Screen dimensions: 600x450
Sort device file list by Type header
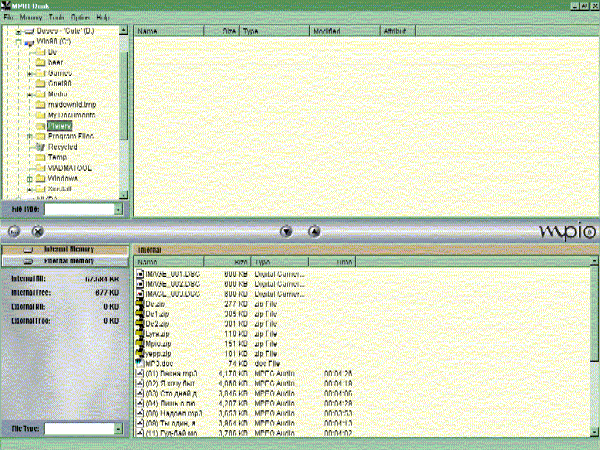[280, 262]
